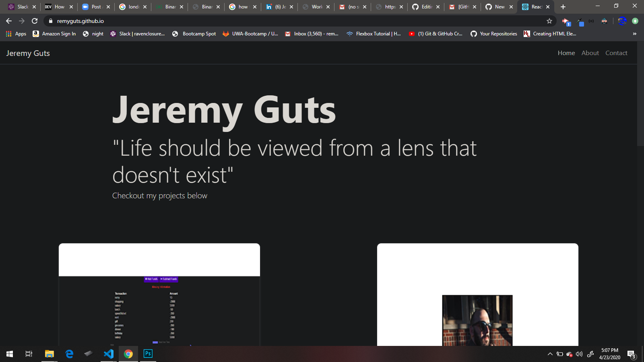Launch Photoshop from the taskbar
The image size is (644, 362).
click(148, 354)
